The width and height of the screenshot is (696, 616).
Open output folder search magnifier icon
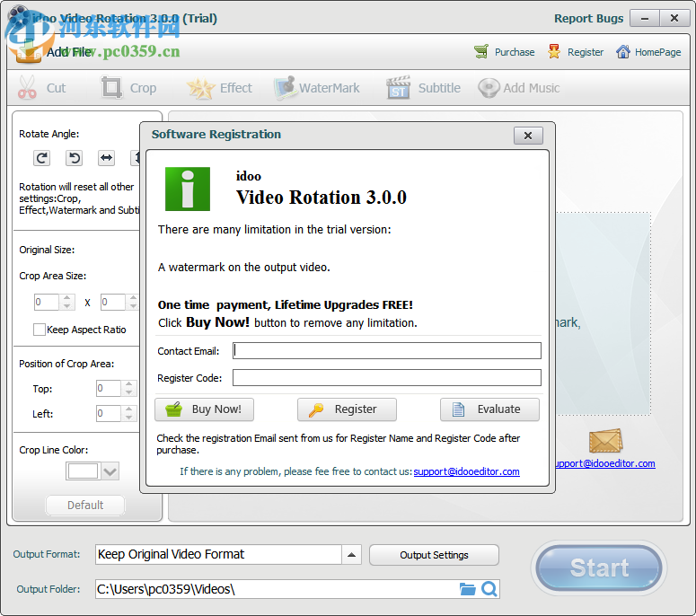point(489,589)
